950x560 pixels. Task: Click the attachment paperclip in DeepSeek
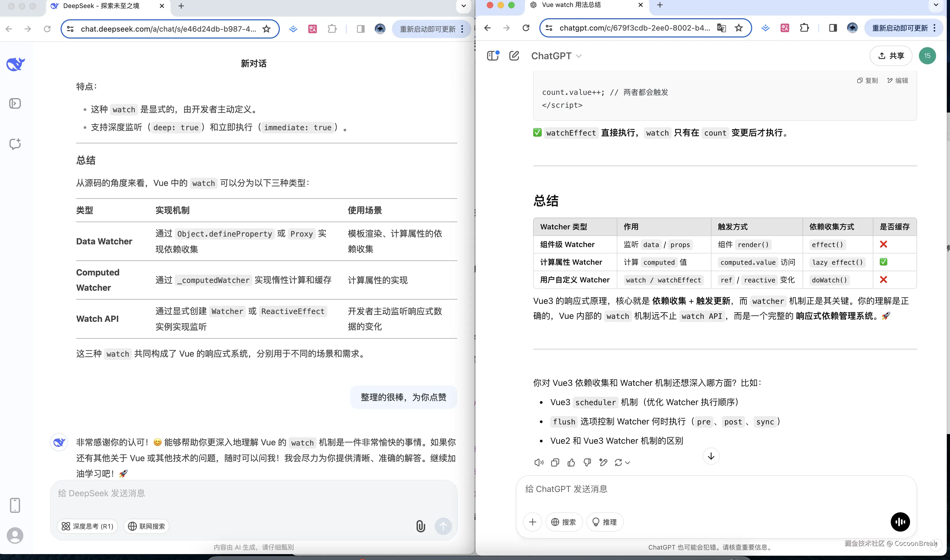421,526
